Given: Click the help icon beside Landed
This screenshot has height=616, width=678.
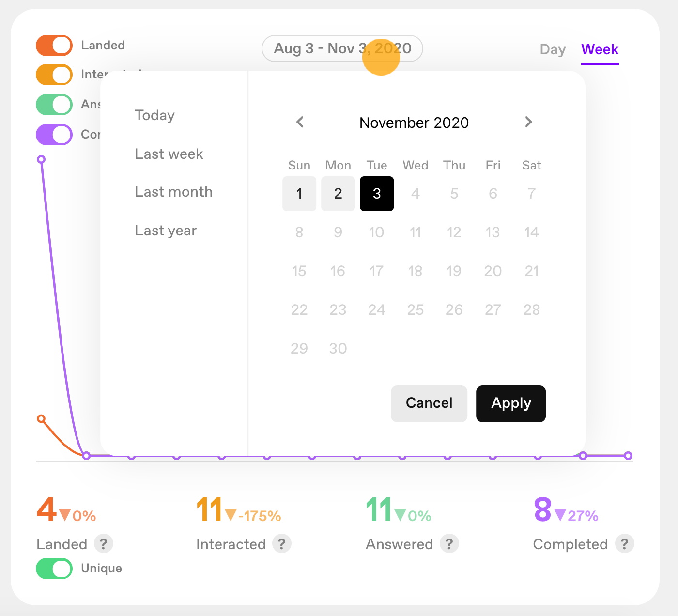Looking at the screenshot, I should click(104, 544).
